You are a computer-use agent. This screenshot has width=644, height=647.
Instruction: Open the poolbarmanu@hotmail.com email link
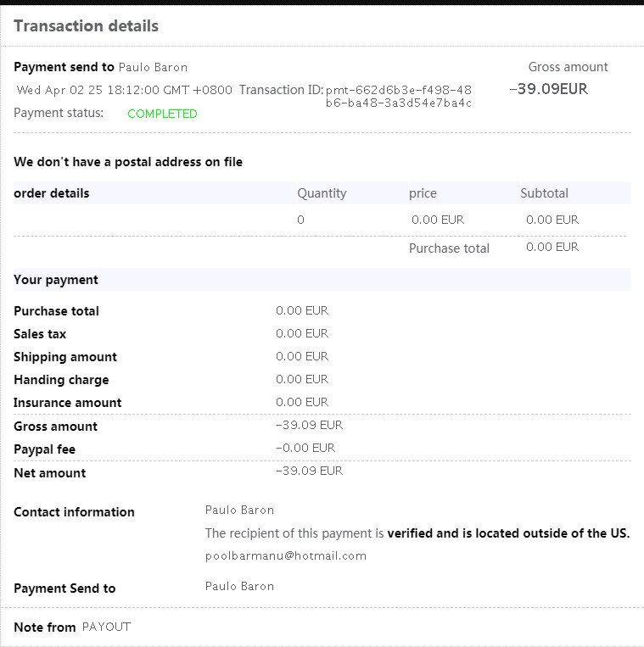coord(286,556)
